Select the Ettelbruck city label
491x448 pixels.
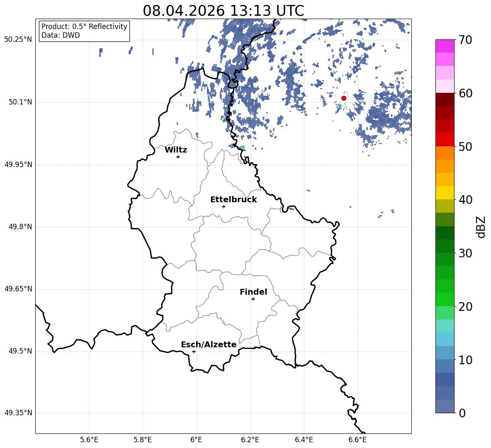(233, 199)
